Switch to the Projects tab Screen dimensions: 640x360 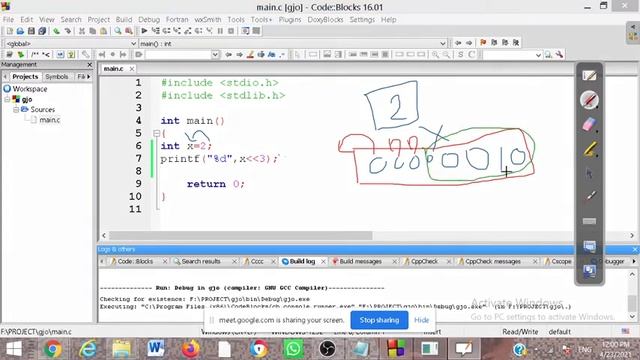25,77
